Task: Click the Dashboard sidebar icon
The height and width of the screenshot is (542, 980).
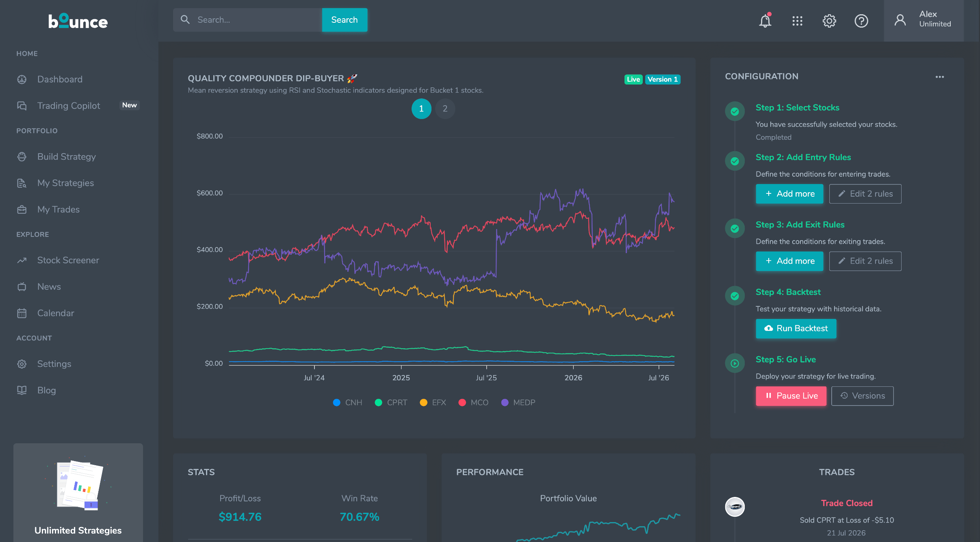Action: [22, 80]
